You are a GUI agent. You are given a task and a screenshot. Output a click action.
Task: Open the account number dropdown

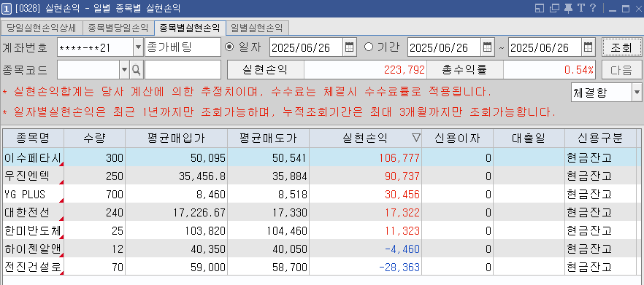138,47
